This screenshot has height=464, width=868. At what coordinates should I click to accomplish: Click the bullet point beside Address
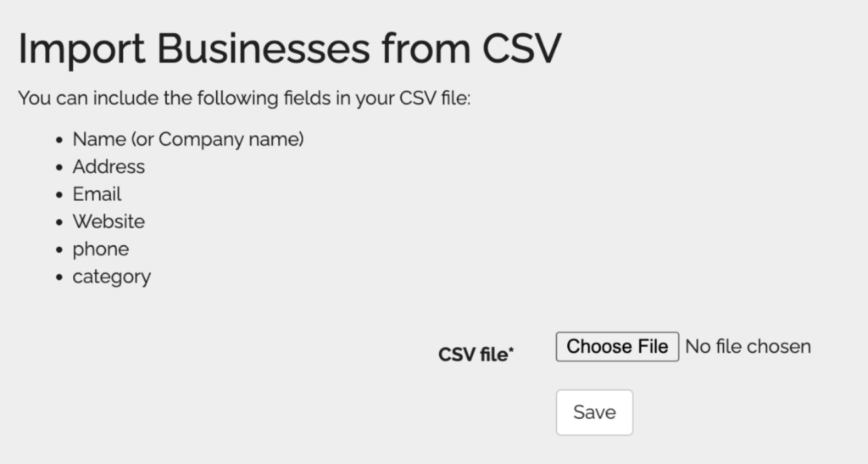pyautogui.click(x=59, y=168)
